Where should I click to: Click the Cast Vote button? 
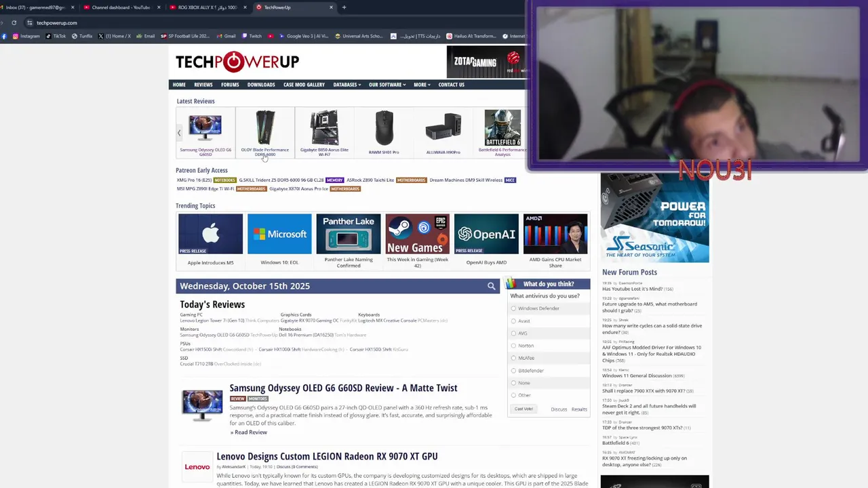[524, 409]
